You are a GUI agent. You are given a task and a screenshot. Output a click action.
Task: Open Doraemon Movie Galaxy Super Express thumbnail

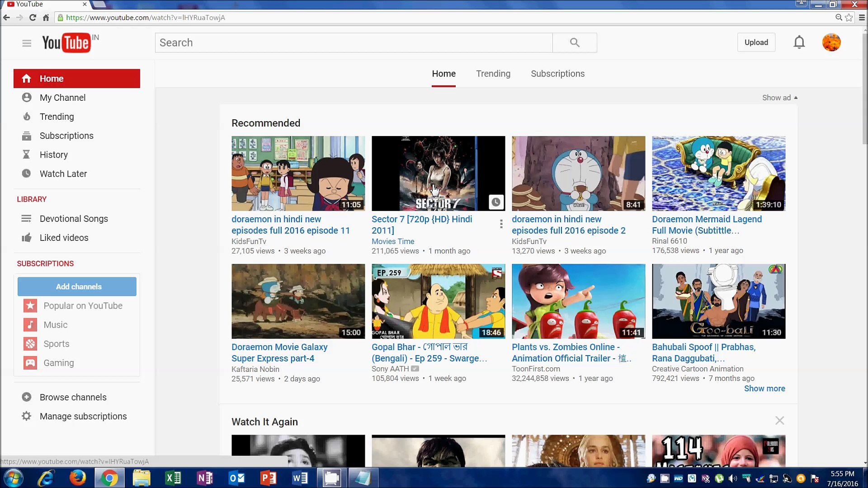point(298,301)
